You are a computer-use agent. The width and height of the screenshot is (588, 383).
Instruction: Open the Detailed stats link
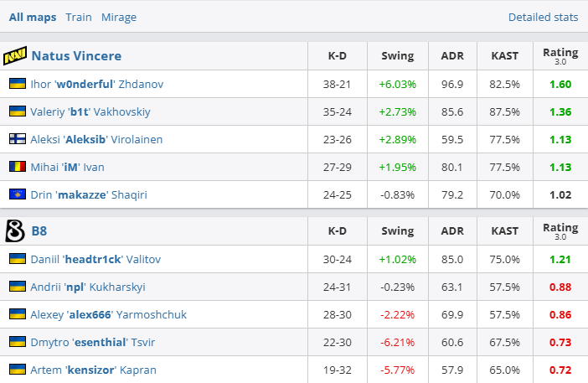543,17
